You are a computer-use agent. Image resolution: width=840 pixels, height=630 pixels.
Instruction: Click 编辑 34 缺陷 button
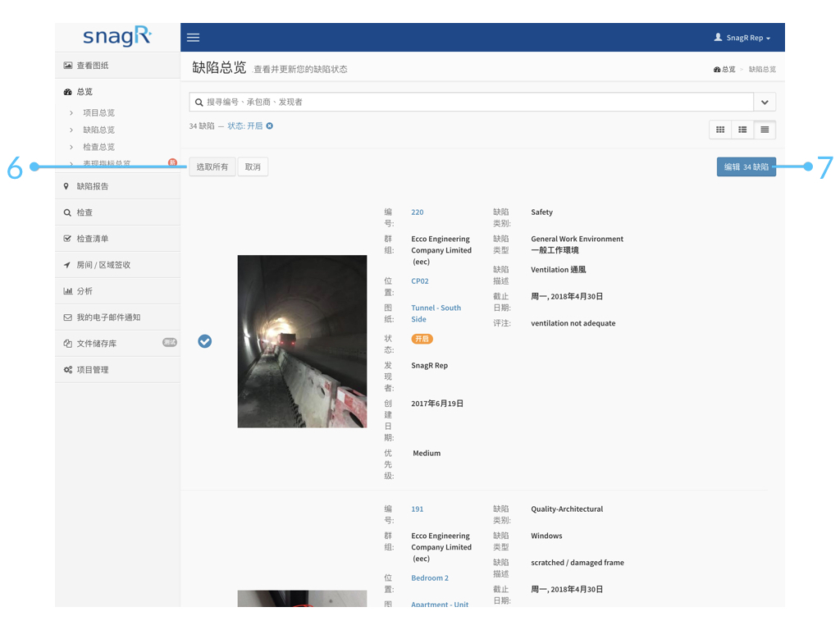(x=746, y=167)
